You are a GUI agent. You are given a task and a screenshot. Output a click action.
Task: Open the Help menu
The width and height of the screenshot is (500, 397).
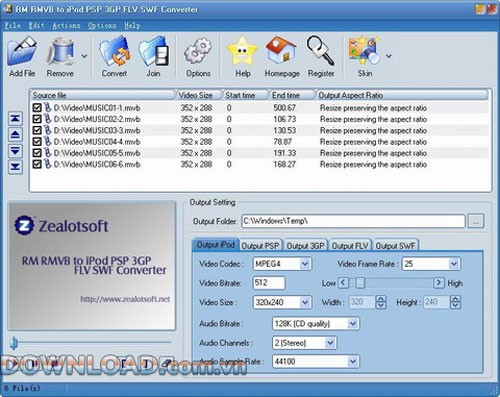click(x=132, y=25)
